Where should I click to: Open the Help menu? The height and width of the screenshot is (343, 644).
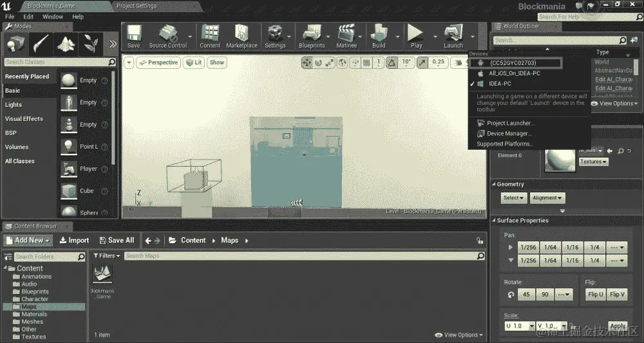pos(78,17)
